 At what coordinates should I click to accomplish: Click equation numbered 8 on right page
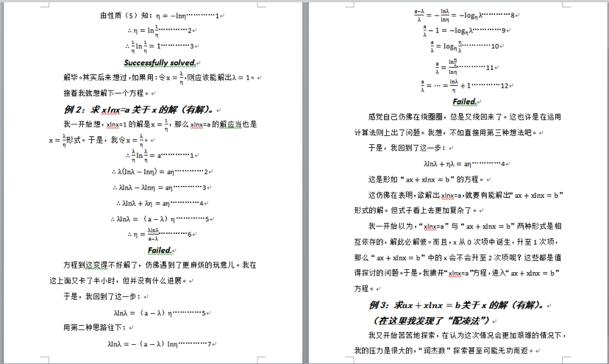[x=464, y=15]
